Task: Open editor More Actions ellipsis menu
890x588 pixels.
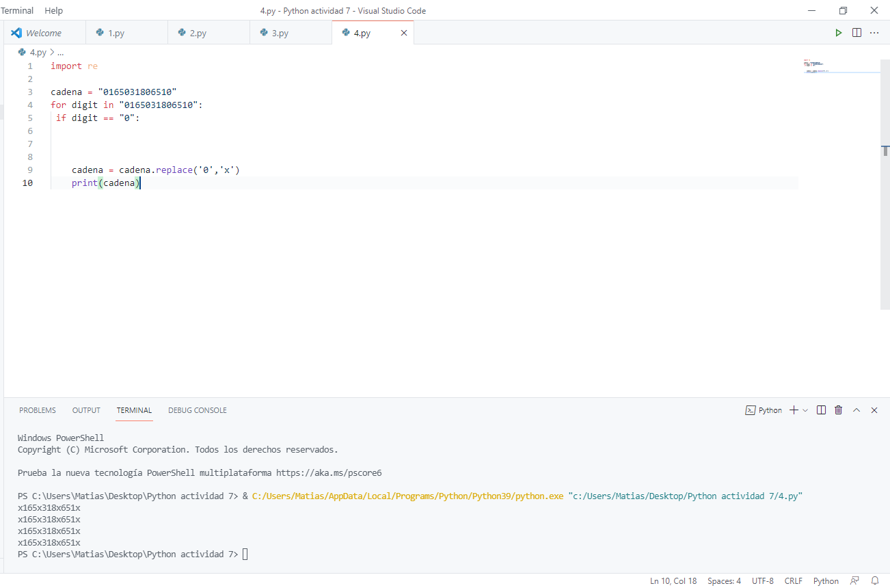Action: coord(874,33)
